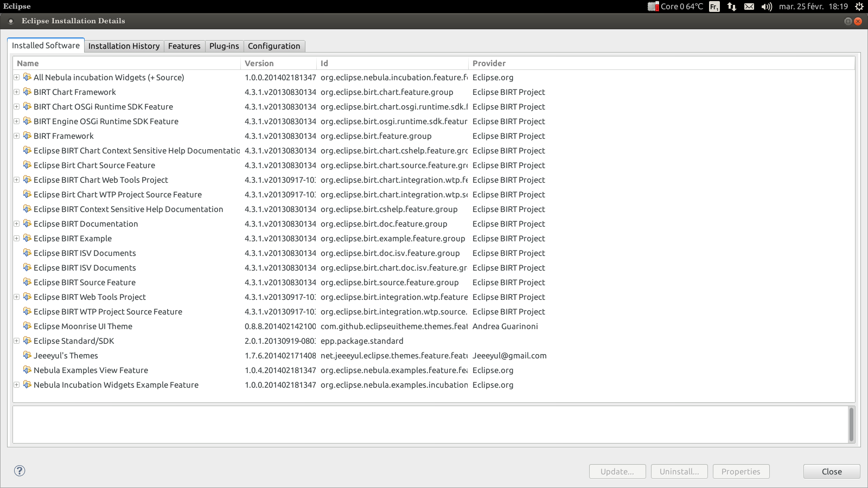Viewport: 868px width, 488px height.
Task: Select the org.eclipse.birt.source.feature.group id cell
Action: coord(390,282)
